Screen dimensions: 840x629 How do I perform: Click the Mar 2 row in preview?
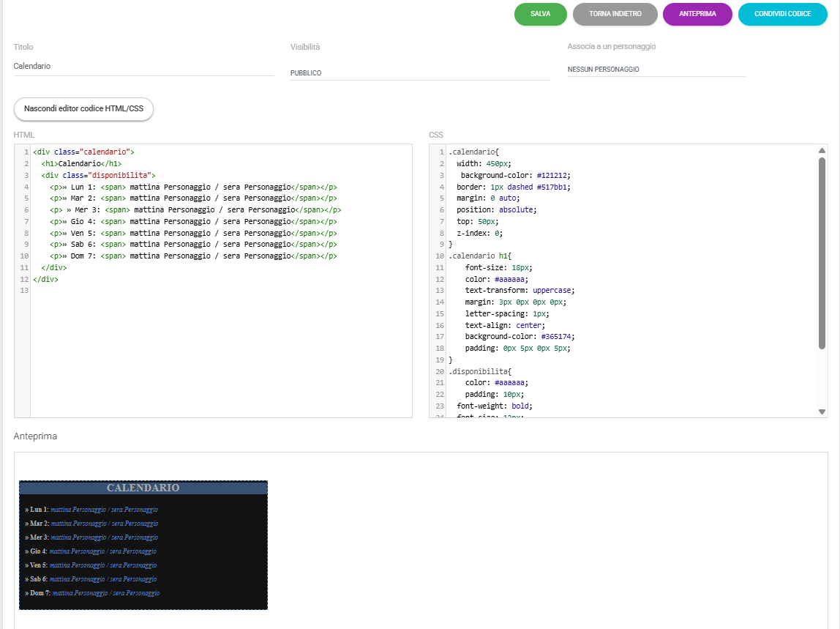click(x=91, y=524)
